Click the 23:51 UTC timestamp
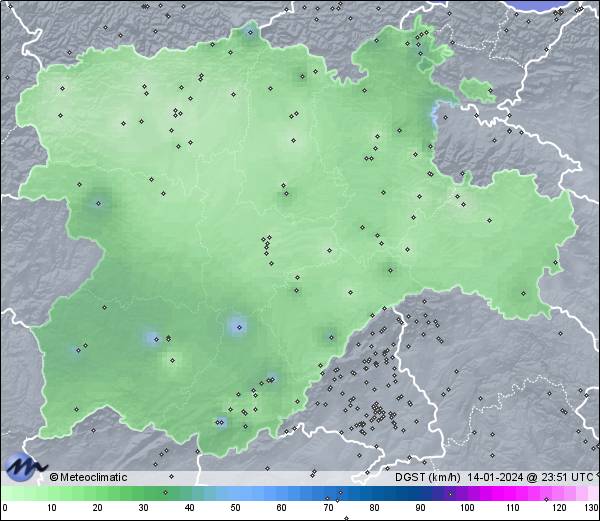Image resolution: width=600 pixels, height=521 pixels. (568, 477)
